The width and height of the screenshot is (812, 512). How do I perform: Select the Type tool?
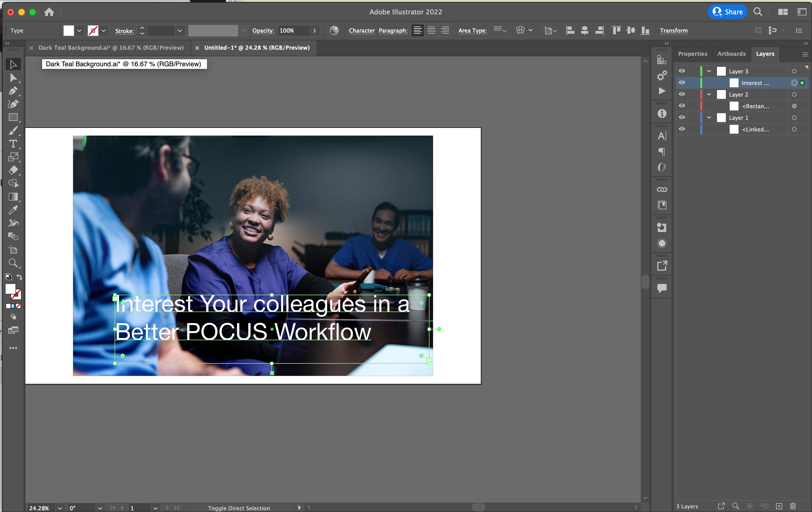point(13,144)
